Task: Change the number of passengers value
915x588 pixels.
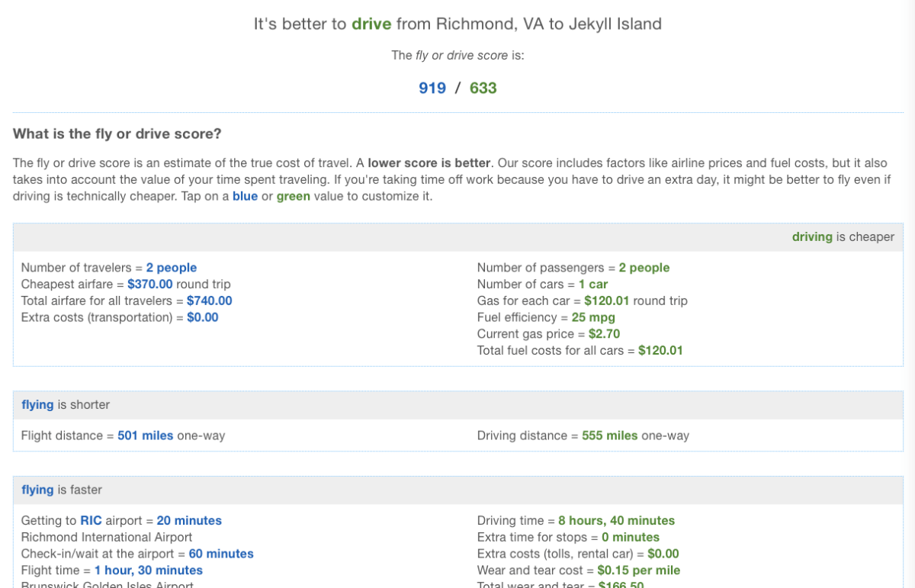Action: [x=644, y=268]
